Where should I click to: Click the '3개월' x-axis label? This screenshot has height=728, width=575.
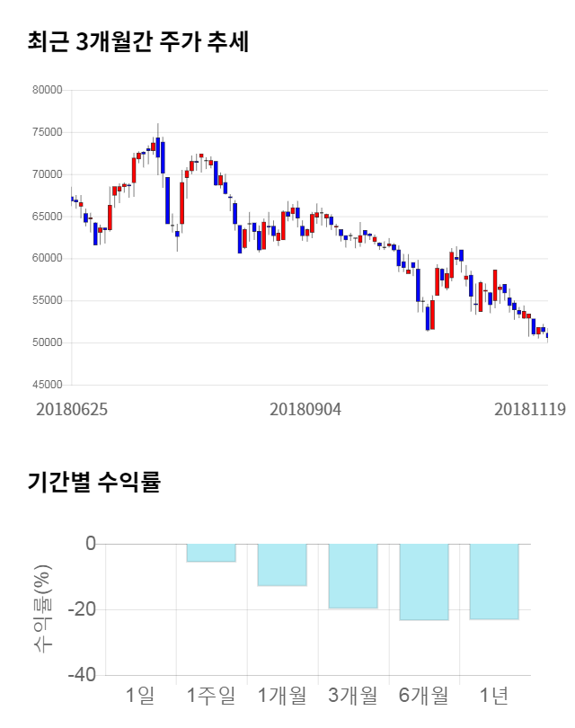[352, 695]
